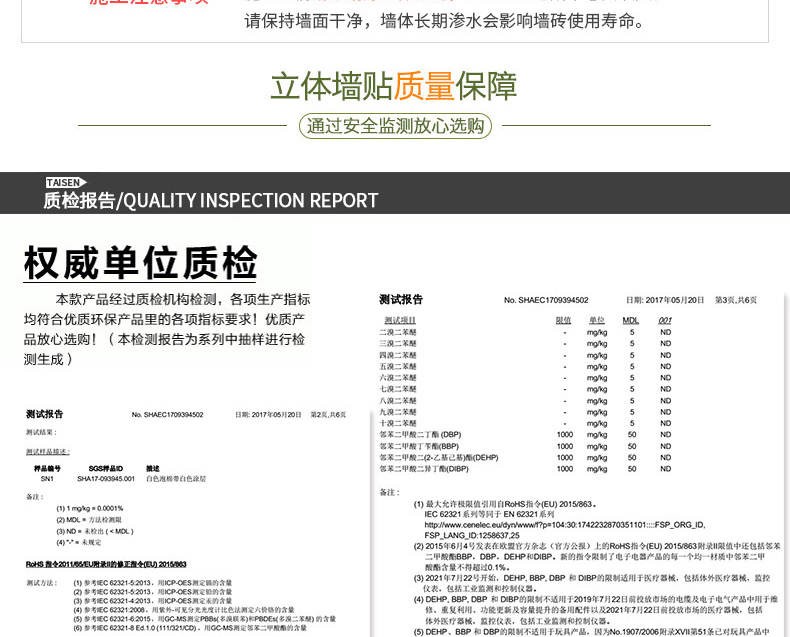Click the MDL column header
Viewport: 790px width, 637px height.
coord(631,320)
